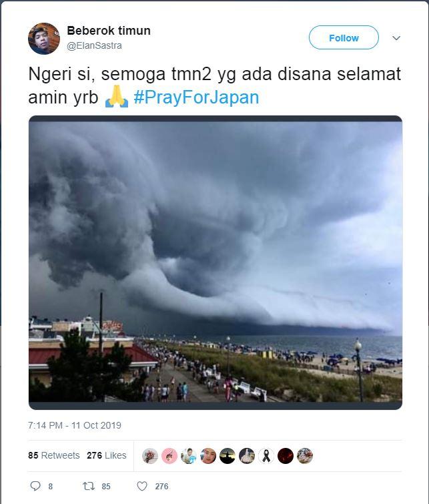This screenshot has width=429, height=504.
Task: Open the @ElanSastra handle link
Action: [94, 45]
